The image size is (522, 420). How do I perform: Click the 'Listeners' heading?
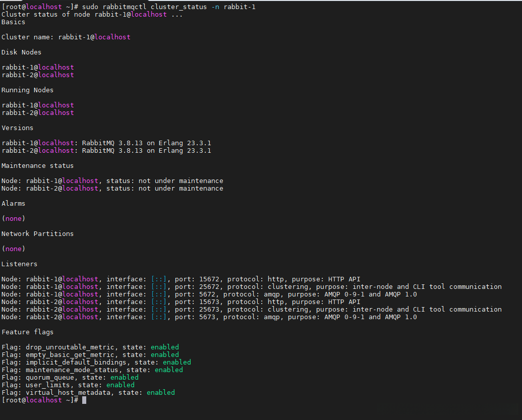tap(19, 264)
